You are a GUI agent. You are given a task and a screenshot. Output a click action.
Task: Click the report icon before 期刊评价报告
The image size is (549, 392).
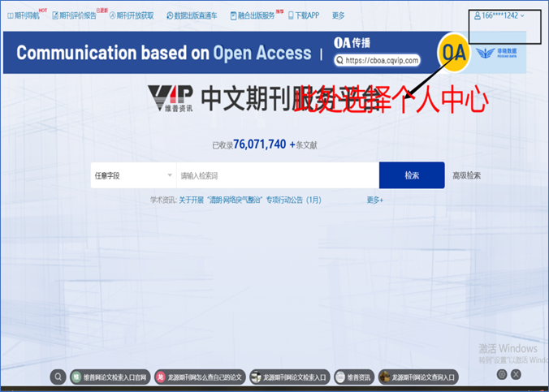coord(55,15)
